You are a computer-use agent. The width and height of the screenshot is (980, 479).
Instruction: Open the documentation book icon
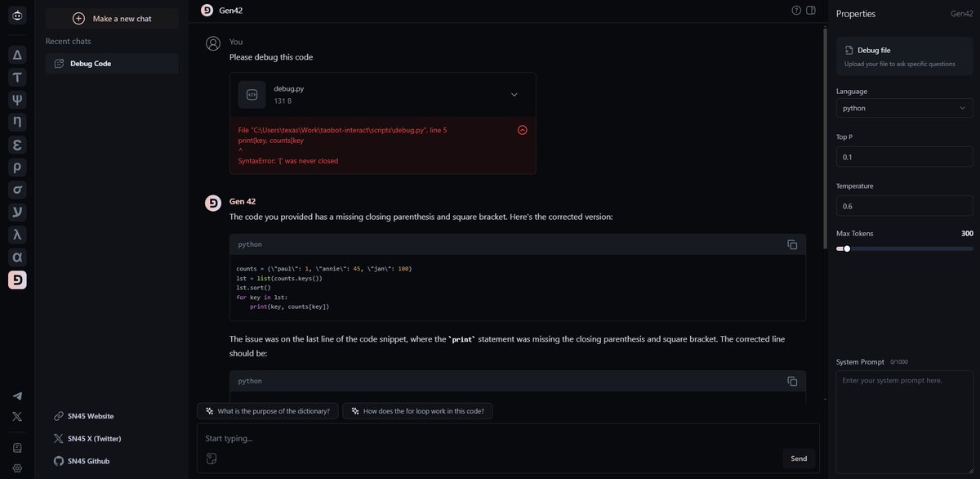tap(17, 448)
